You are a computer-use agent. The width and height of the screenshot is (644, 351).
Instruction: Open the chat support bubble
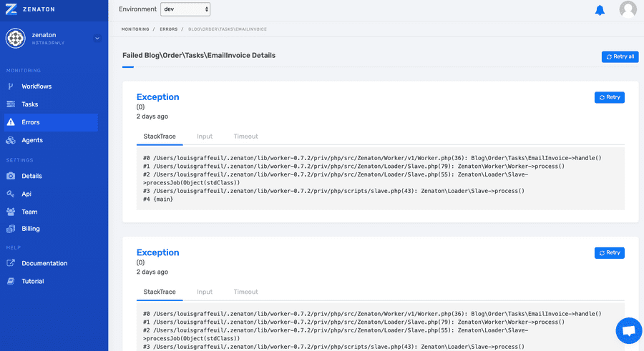click(x=629, y=330)
